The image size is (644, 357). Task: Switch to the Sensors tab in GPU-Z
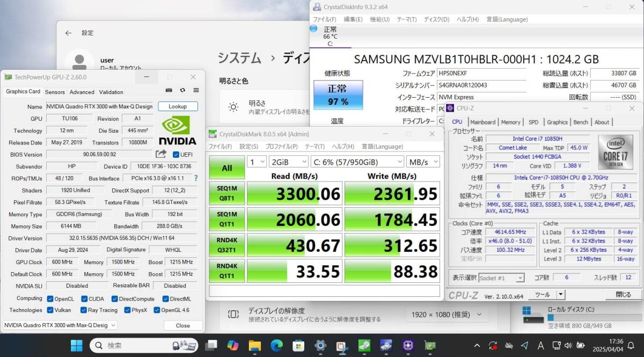(x=55, y=92)
